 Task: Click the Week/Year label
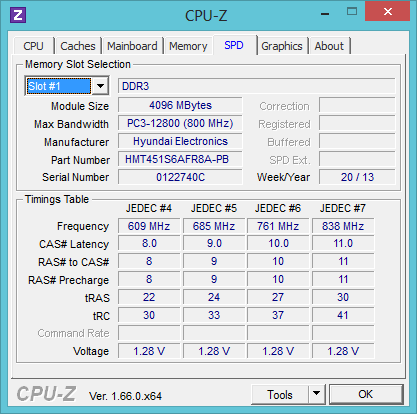[x=283, y=177]
